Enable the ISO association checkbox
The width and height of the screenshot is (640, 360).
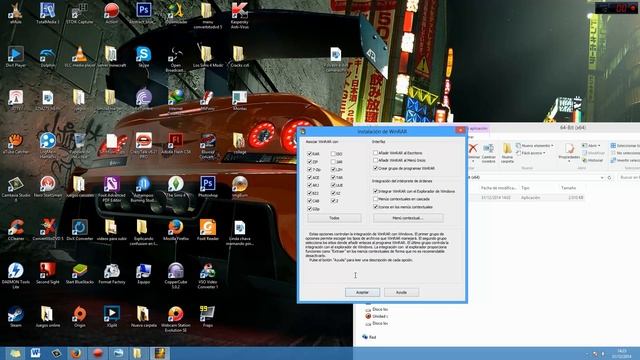(333, 154)
